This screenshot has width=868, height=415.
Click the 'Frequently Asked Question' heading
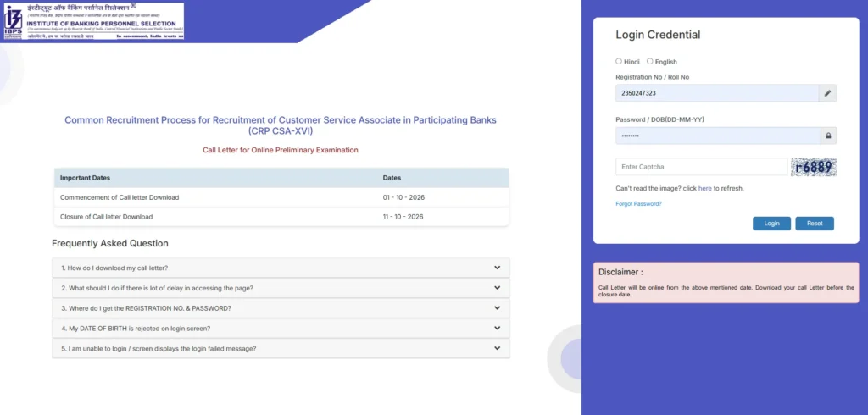[110, 243]
